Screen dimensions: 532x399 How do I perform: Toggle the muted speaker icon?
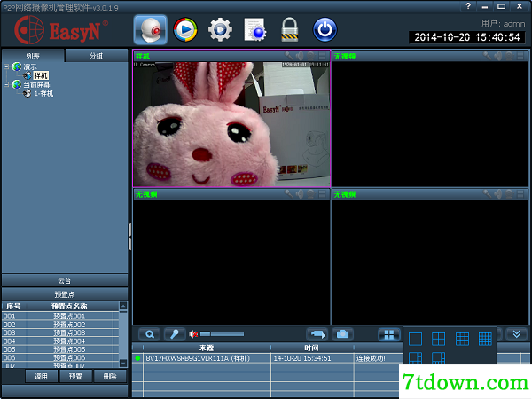coord(193,334)
